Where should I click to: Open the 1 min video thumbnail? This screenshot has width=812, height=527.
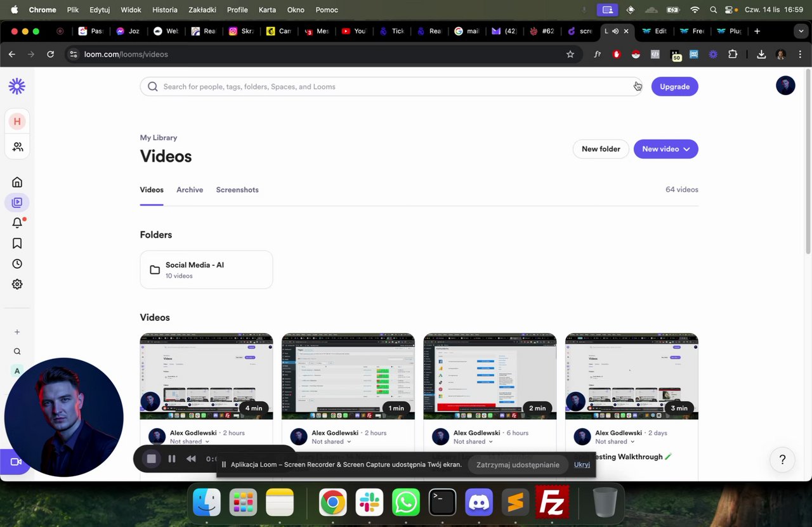(348, 376)
